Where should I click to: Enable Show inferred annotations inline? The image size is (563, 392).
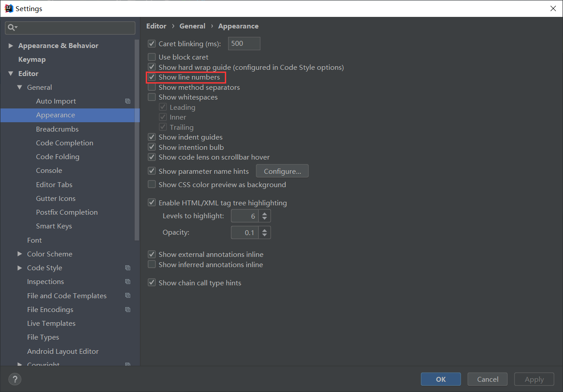pos(152,264)
